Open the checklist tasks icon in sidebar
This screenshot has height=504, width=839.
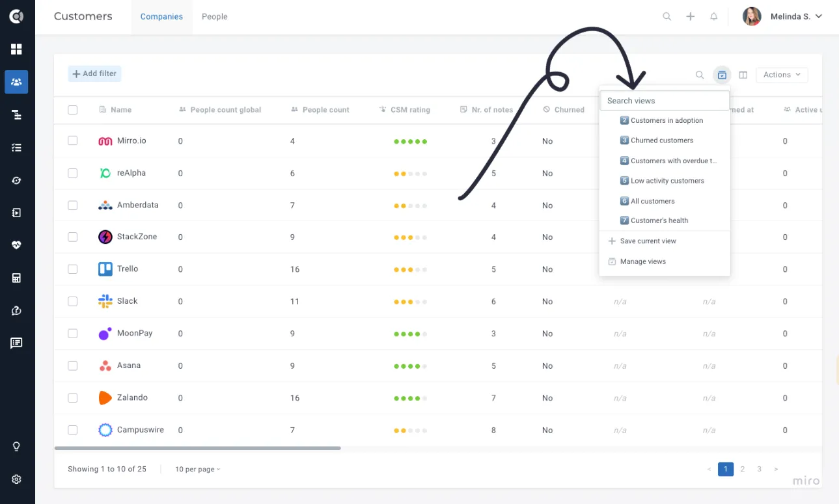pyautogui.click(x=16, y=148)
